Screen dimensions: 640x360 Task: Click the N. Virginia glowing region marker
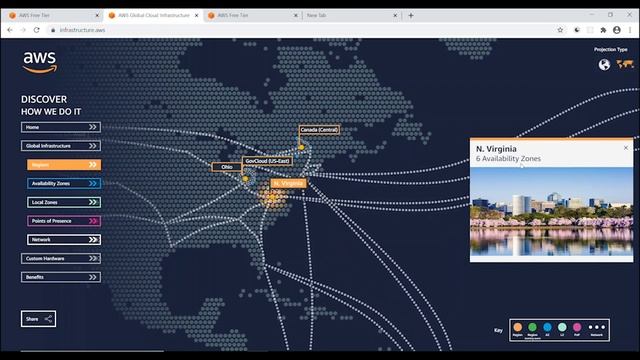pos(272,198)
